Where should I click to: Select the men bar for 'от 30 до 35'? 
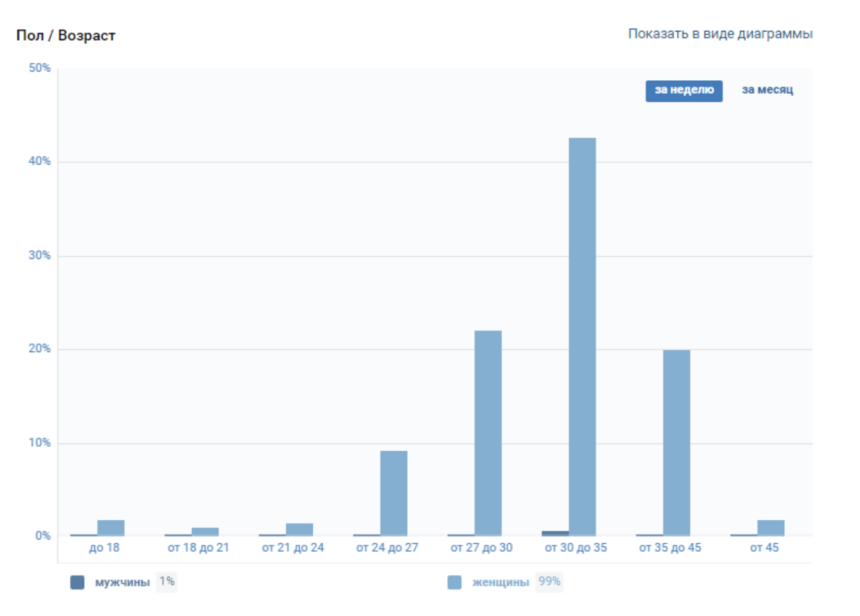[x=555, y=533]
